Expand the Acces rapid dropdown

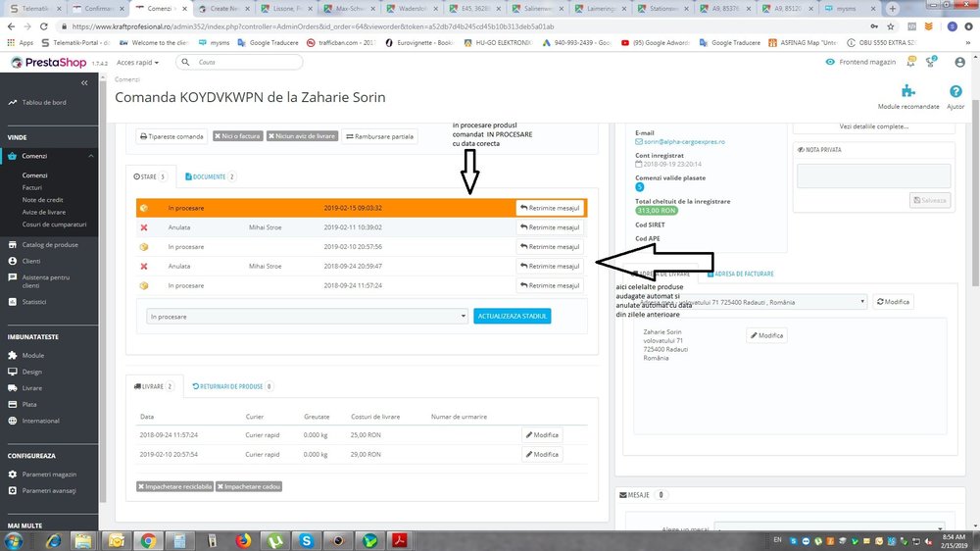(137, 63)
